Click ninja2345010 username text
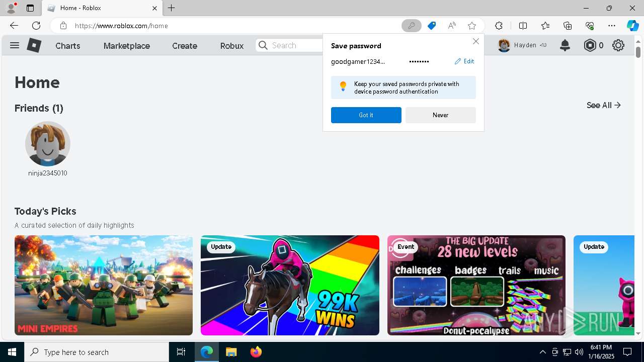The width and height of the screenshot is (644, 362). [48, 173]
